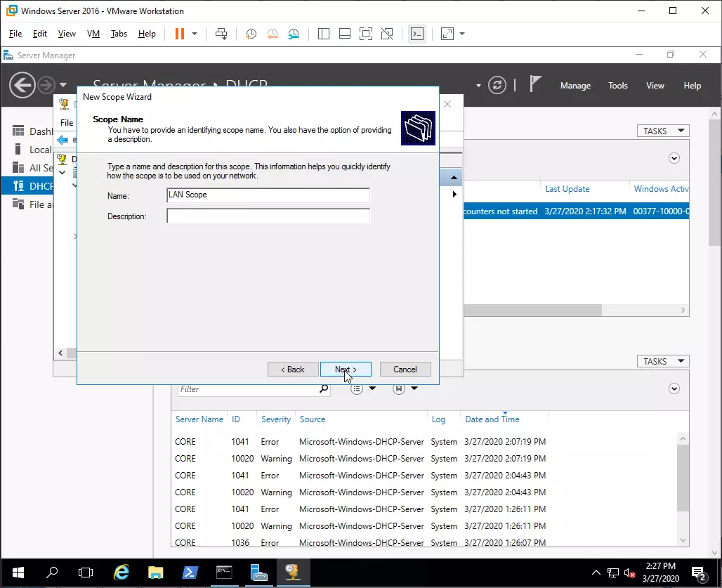722x588 pixels.
Task: Open the VMware Help menu
Action: (x=147, y=34)
